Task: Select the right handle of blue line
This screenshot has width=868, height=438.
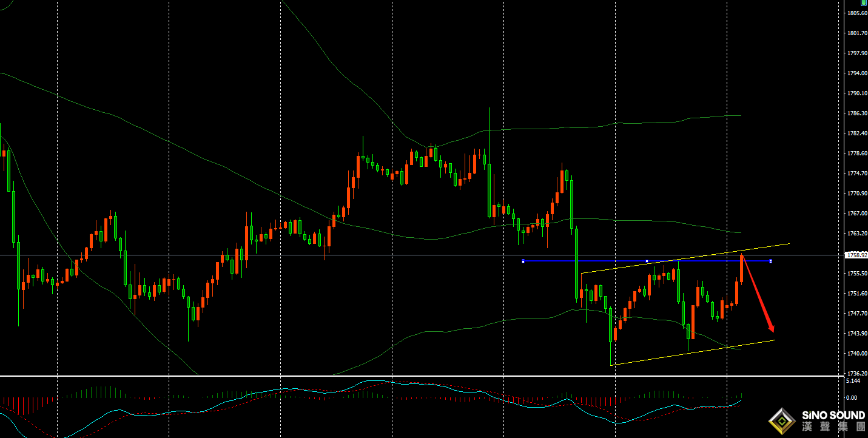Action: [x=770, y=261]
